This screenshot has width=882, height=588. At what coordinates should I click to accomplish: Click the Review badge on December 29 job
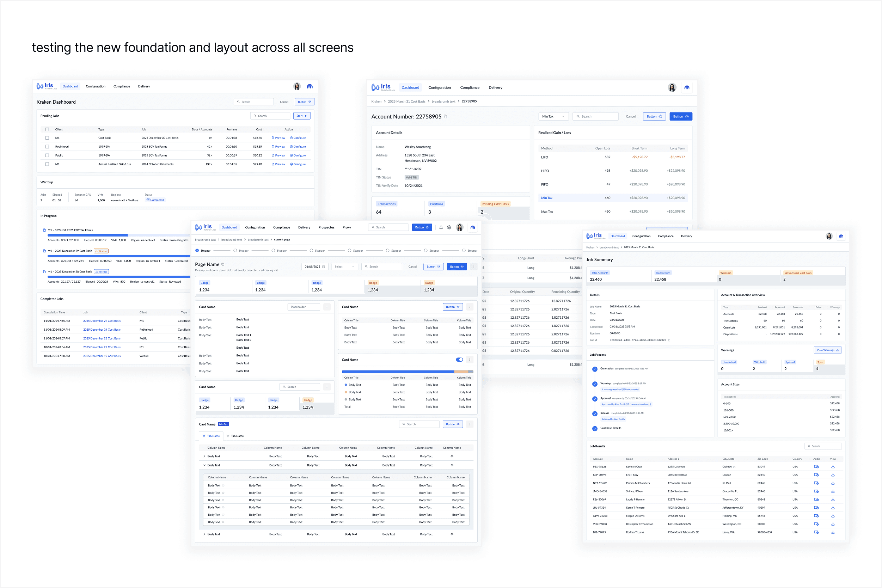[101, 251]
